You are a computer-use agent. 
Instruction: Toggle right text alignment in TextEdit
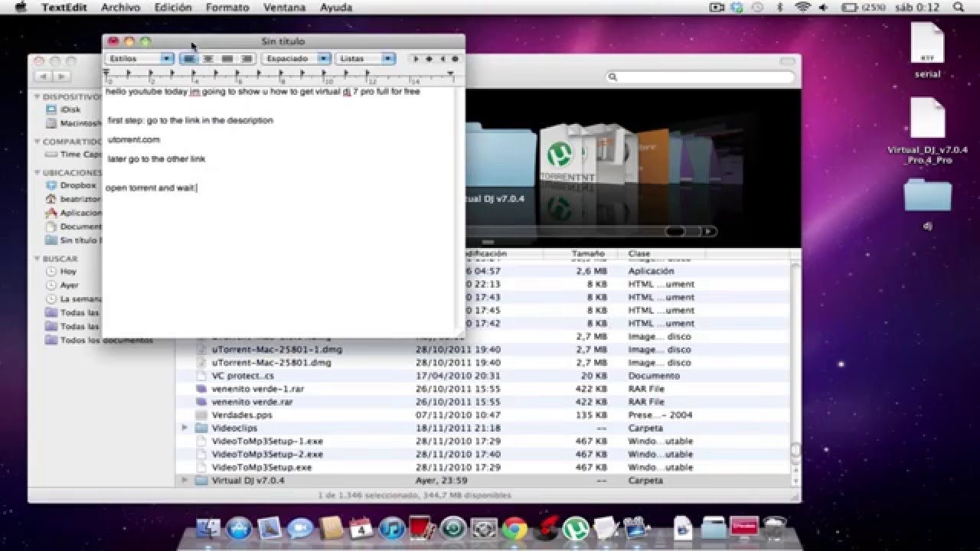(247, 59)
